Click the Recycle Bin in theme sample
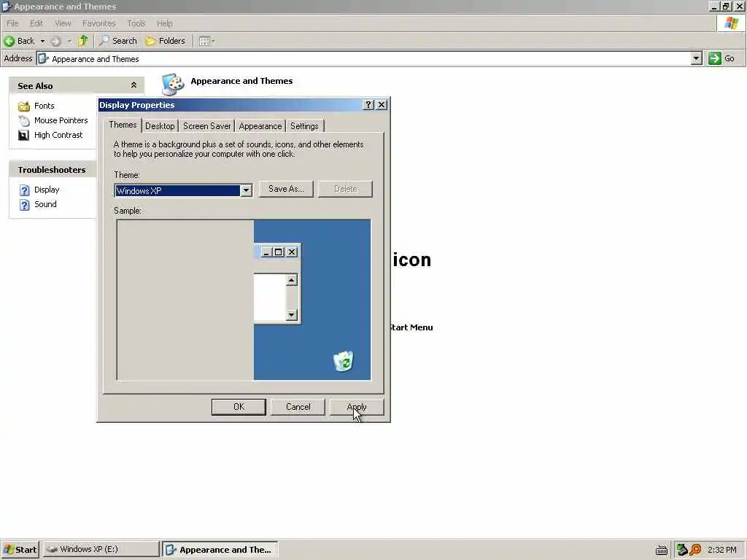747x560 pixels. 344,362
